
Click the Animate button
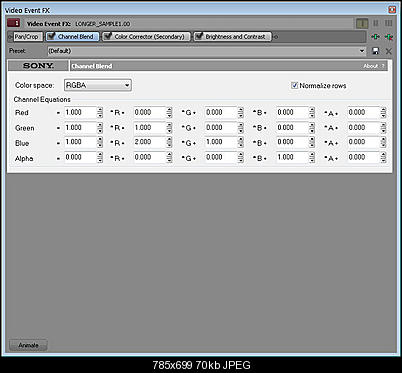point(28,345)
